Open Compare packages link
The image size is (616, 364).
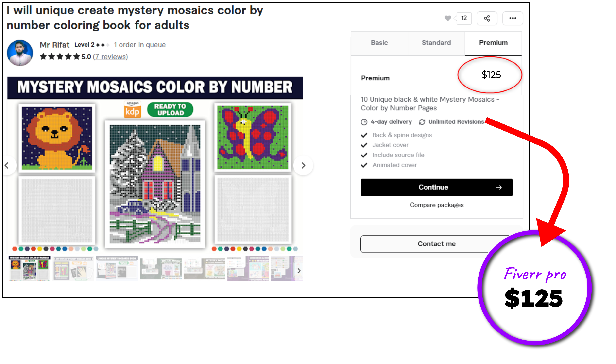(x=436, y=205)
